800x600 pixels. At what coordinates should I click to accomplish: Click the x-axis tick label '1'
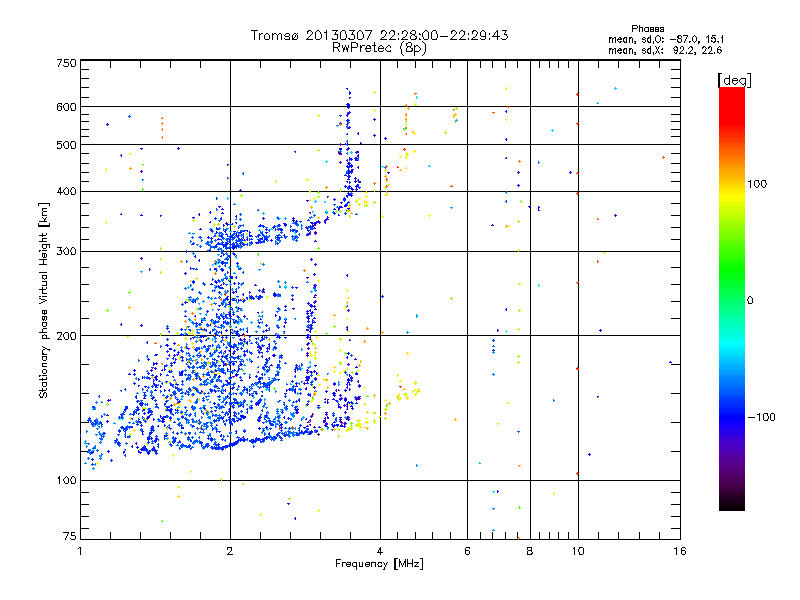(x=80, y=551)
